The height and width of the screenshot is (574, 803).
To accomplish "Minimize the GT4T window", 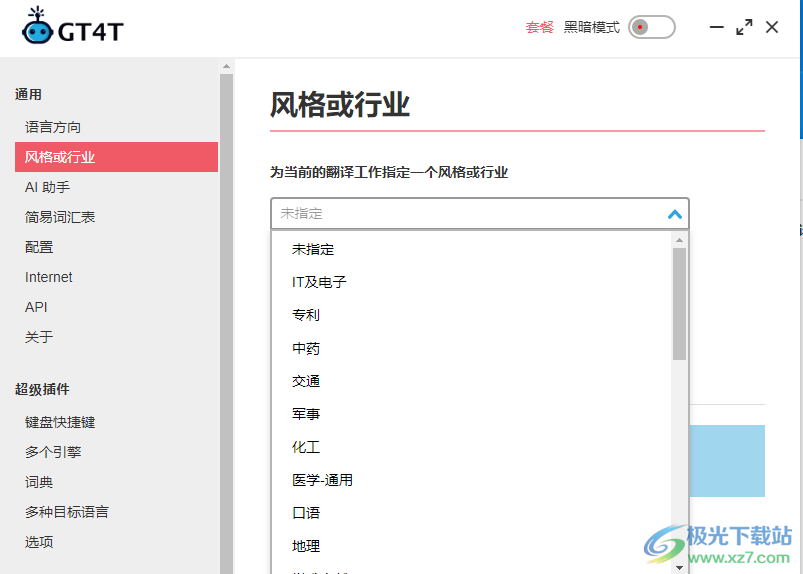I will tap(716, 27).
